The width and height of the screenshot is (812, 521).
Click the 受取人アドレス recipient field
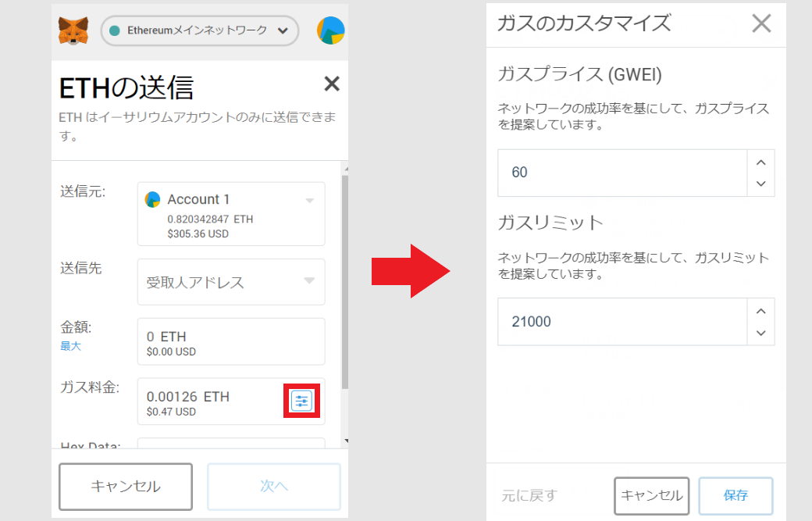coord(231,282)
